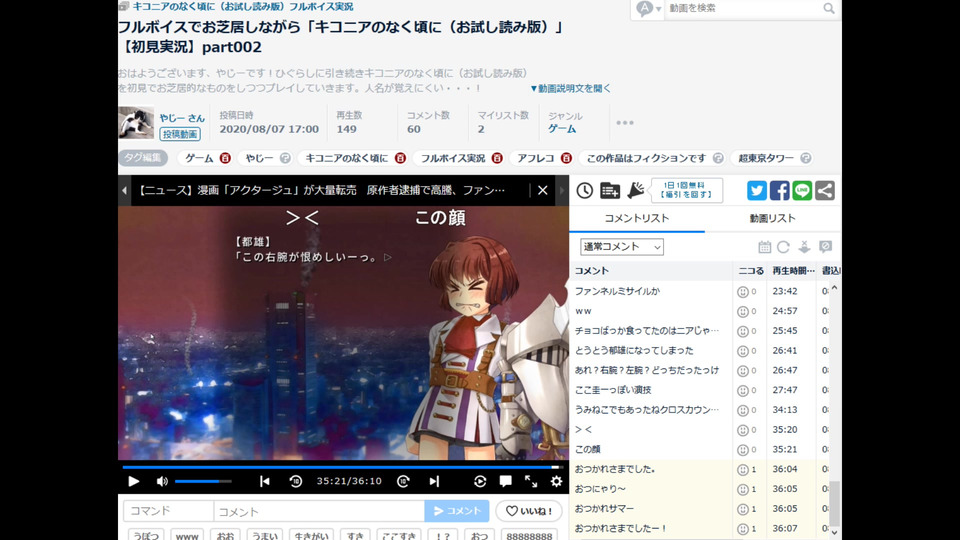Open the フルボイス実況 tag
Image resolution: width=960 pixels, height=540 pixels.
click(452, 158)
